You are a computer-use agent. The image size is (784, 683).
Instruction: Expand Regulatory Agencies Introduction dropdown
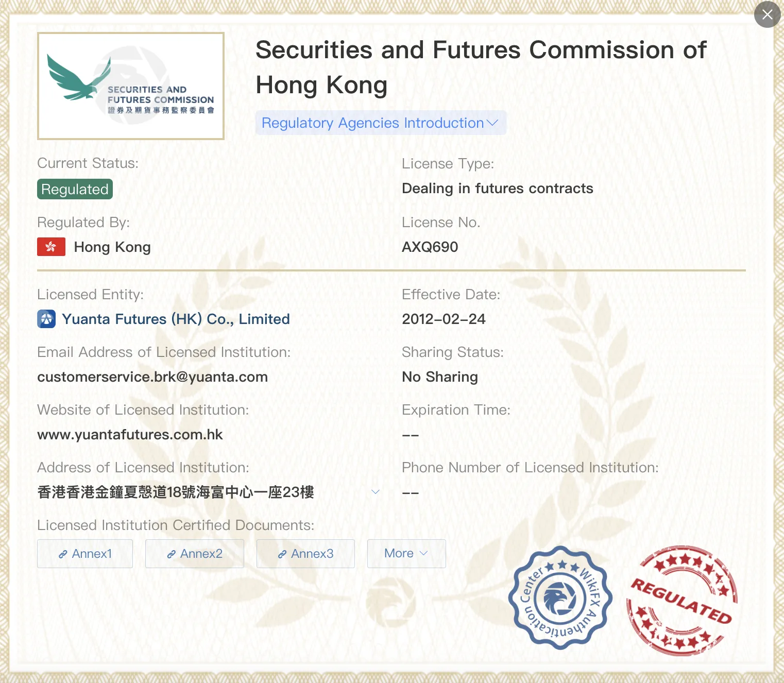click(x=381, y=123)
